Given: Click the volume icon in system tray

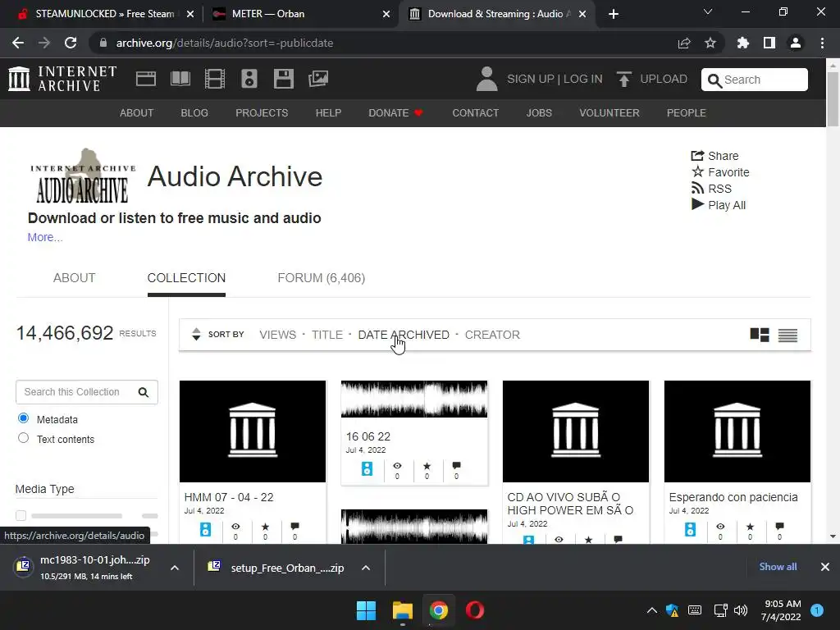Looking at the screenshot, I should [741, 610].
